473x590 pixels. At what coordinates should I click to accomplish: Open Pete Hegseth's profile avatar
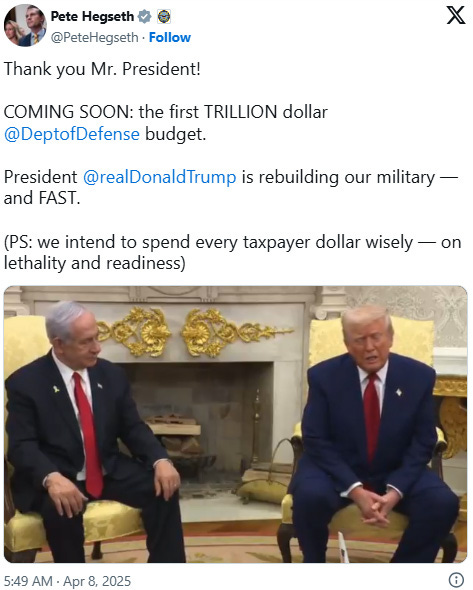pos(25,26)
